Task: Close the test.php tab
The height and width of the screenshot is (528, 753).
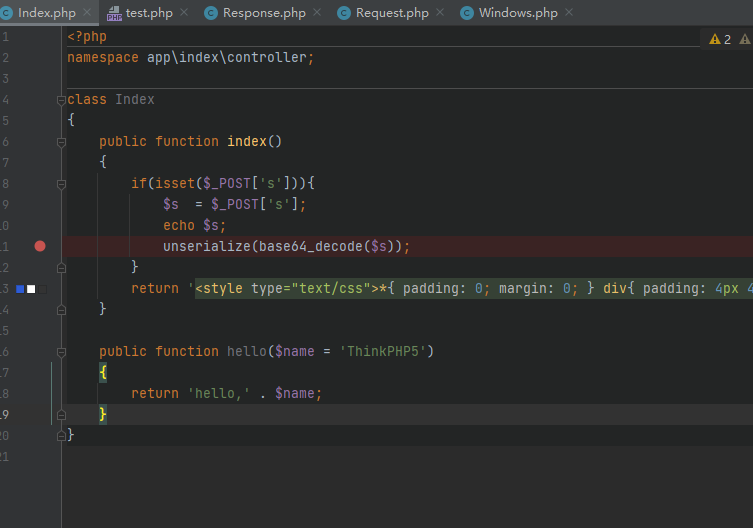Action: 184,12
